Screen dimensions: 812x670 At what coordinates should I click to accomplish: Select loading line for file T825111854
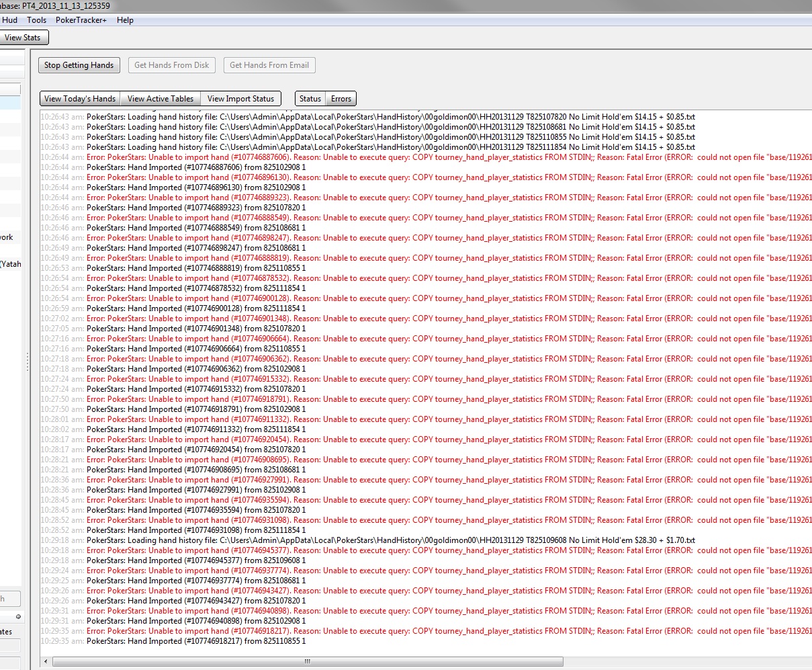[x=367, y=147]
